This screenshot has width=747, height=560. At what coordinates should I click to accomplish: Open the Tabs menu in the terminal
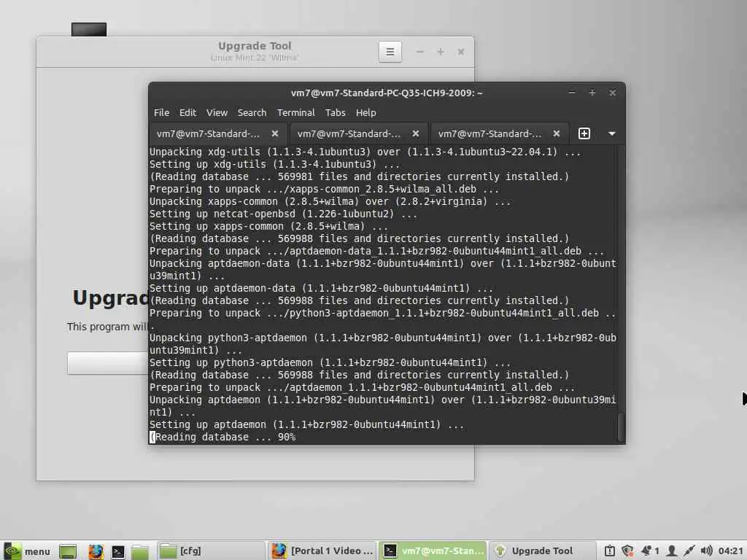tap(336, 113)
